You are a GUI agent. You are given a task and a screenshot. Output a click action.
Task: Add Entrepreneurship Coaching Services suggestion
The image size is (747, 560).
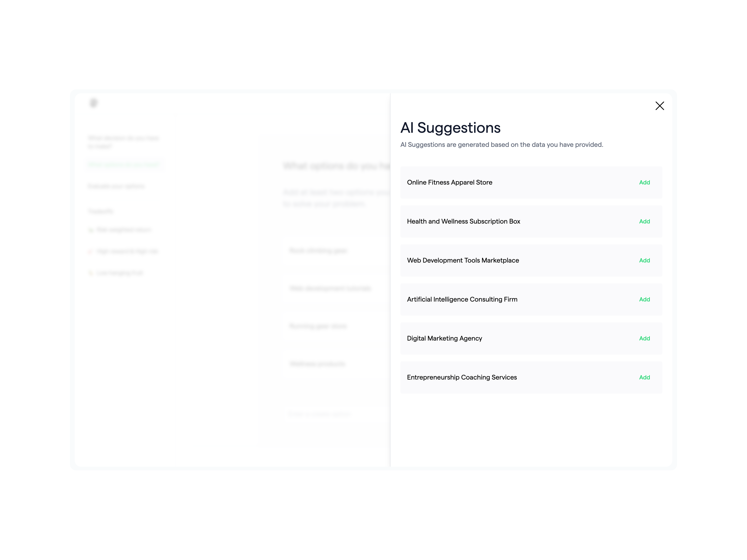click(x=644, y=377)
